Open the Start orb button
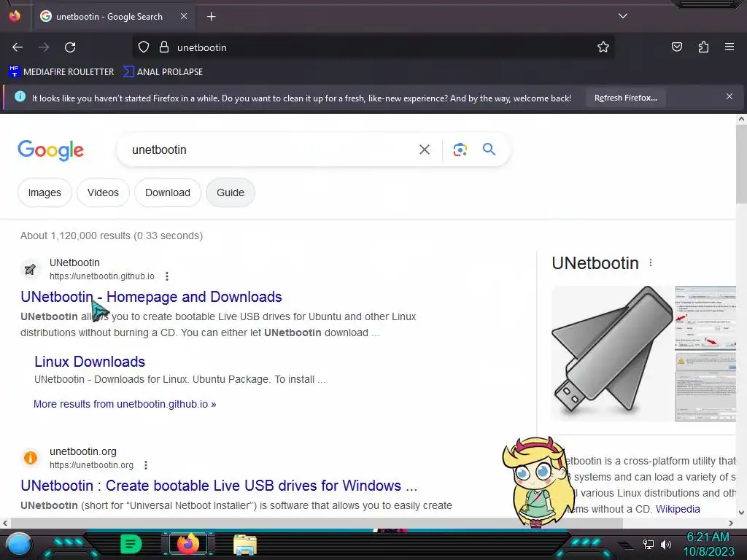The width and height of the screenshot is (747, 560). 19,544
